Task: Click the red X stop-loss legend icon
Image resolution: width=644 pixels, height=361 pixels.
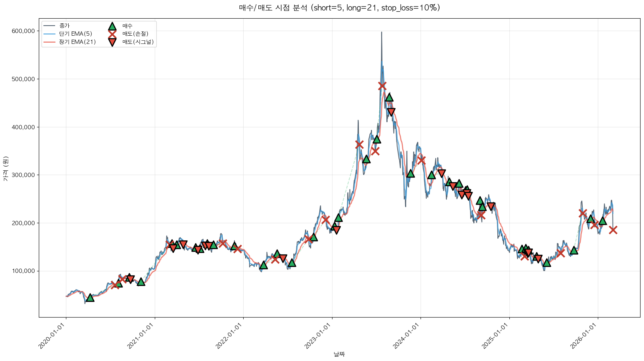Action: click(112, 34)
